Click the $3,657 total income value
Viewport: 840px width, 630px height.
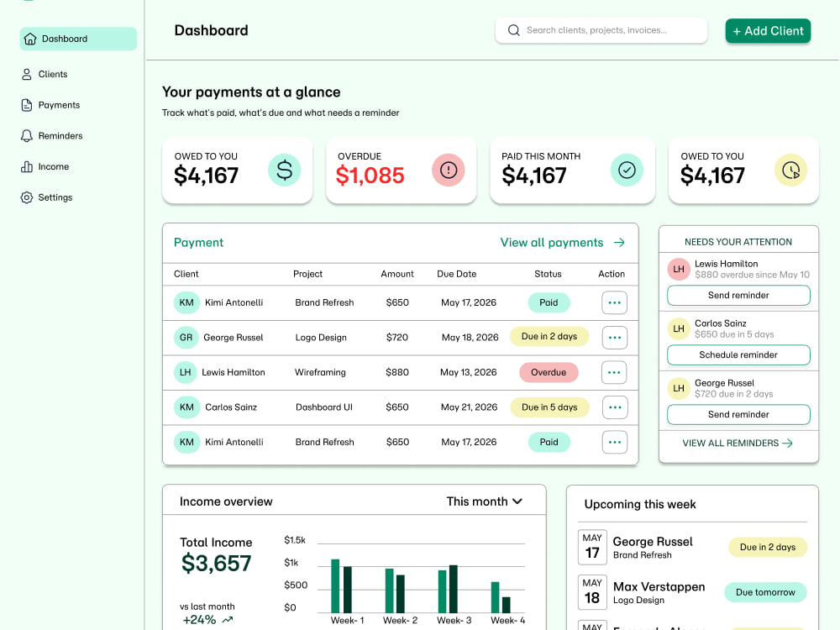216,563
